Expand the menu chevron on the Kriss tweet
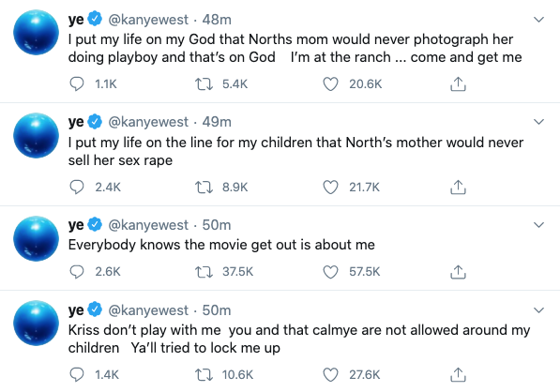 538,310
